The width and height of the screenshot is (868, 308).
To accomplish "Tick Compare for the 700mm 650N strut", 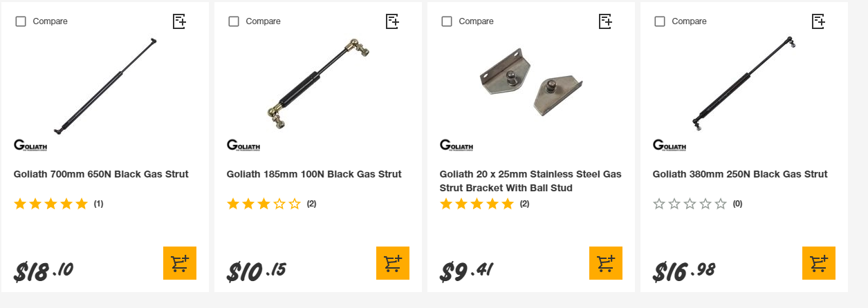I will (x=21, y=21).
